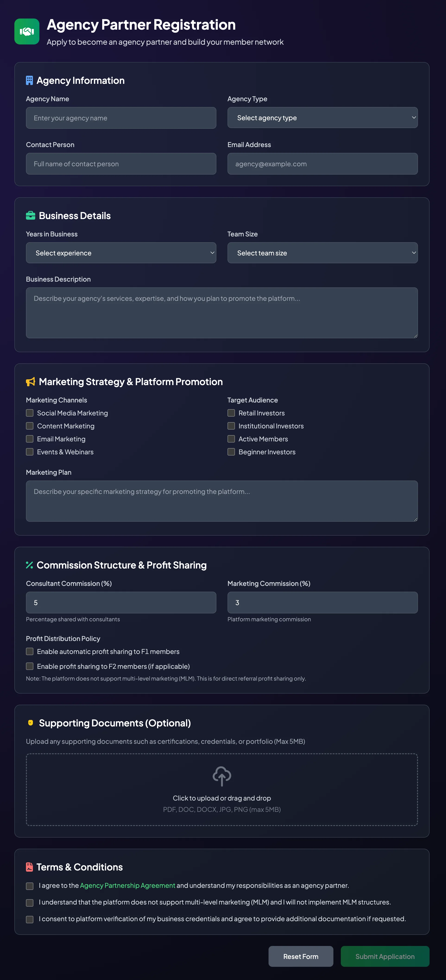Click the 'Profit Distribution Policy' label
446x980 pixels.
pyautogui.click(x=63, y=638)
